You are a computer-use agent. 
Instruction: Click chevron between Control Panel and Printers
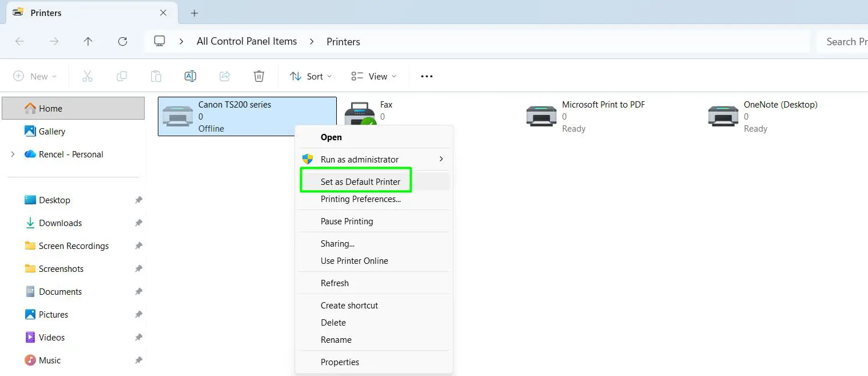pyautogui.click(x=312, y=41)
